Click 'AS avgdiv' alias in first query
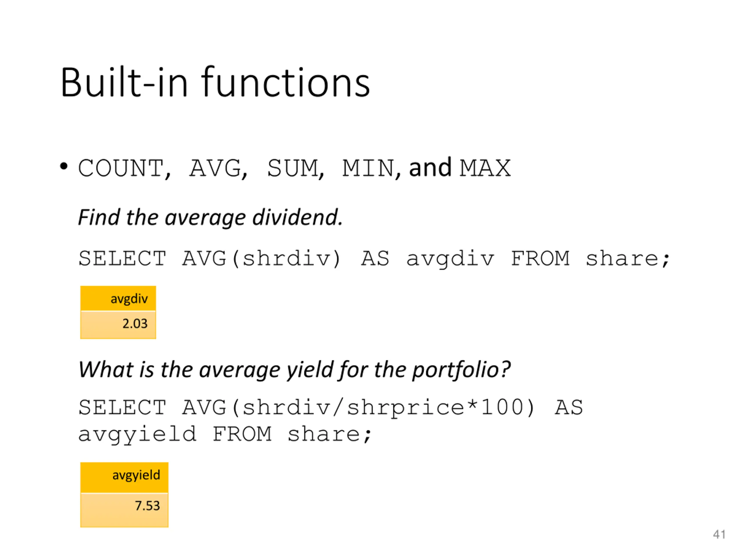 click(427, 259)
